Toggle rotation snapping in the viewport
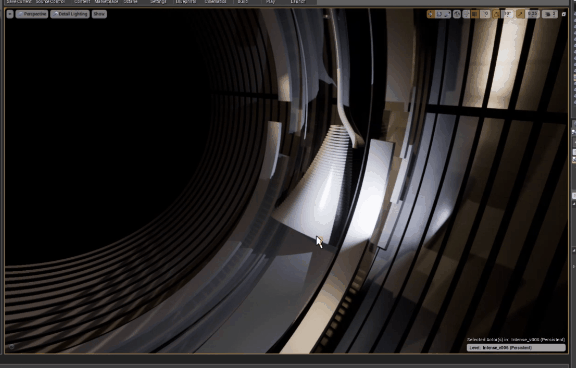The width and height of the screenshot is (576, 368). [x=496, y=14]
